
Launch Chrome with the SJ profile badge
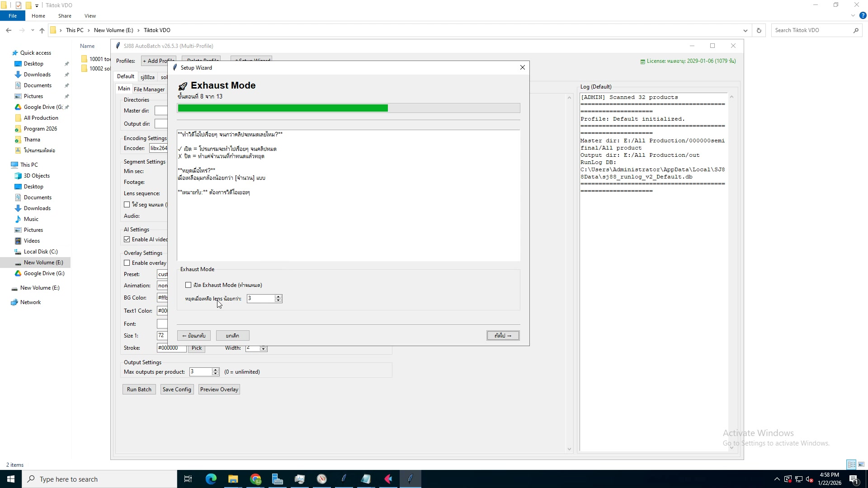pos(256,479)
